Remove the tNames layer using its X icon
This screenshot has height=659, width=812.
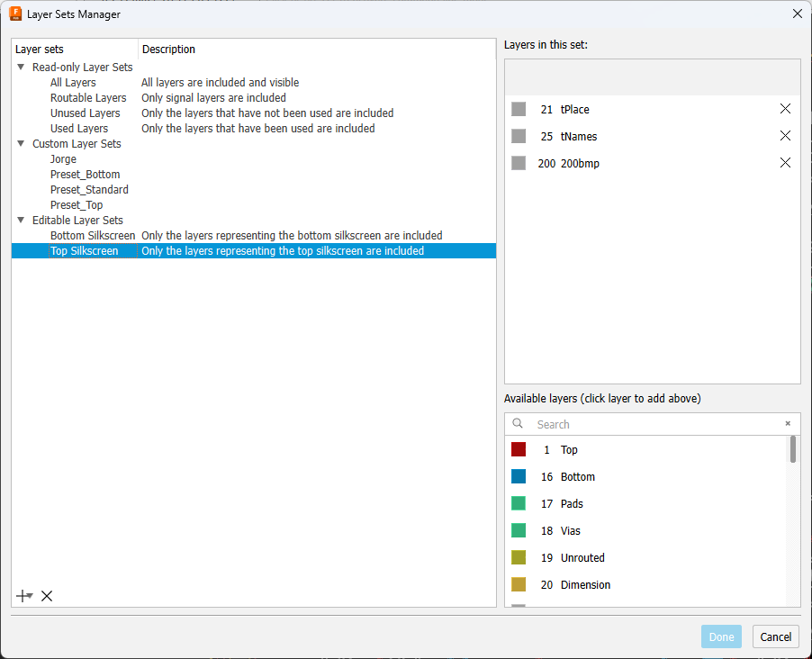tap(784, 135)
